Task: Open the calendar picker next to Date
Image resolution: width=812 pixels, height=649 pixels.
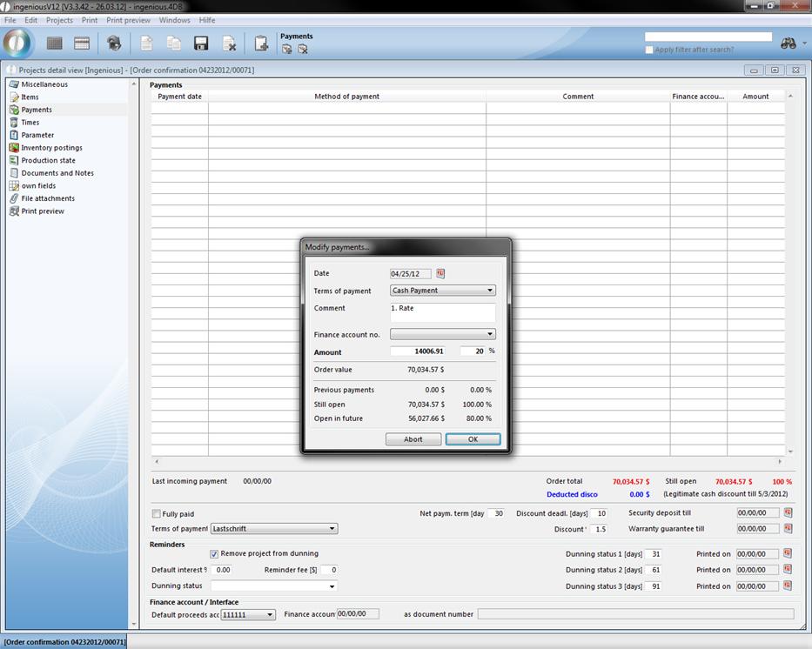Action: pos(440,273)
